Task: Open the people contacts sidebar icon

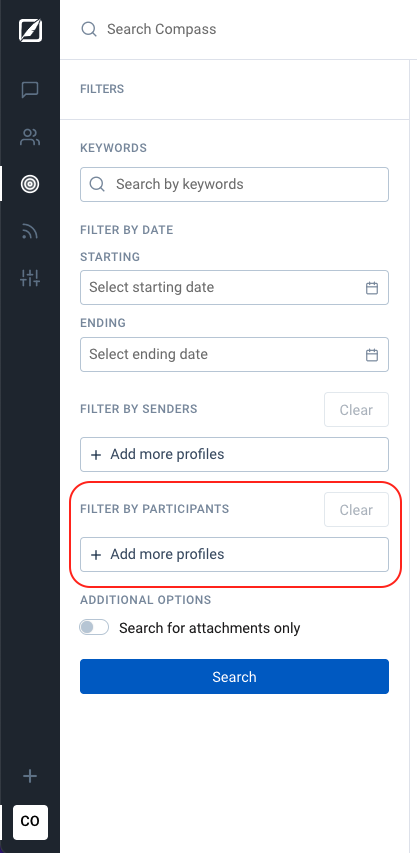Action: (x=30, y=137)
